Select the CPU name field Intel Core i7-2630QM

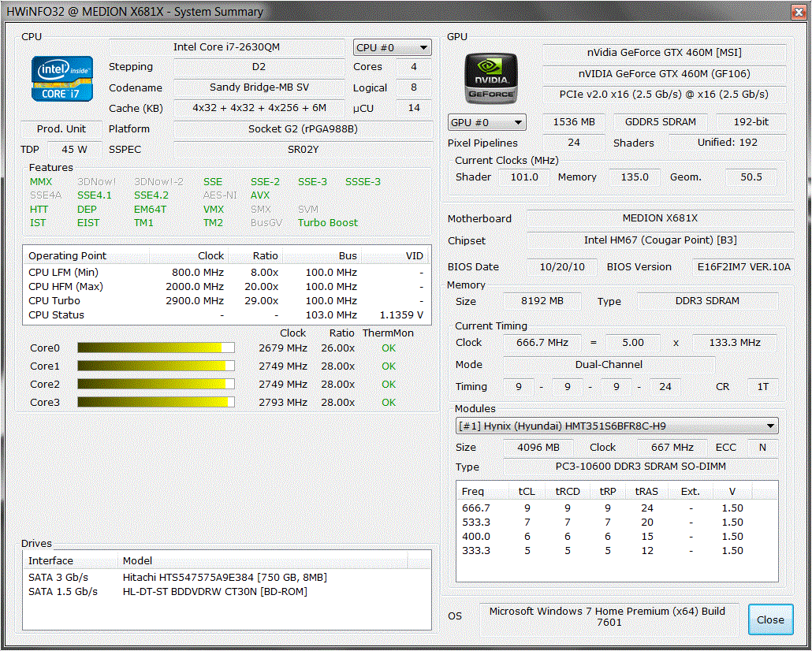(x=227, y=47)
